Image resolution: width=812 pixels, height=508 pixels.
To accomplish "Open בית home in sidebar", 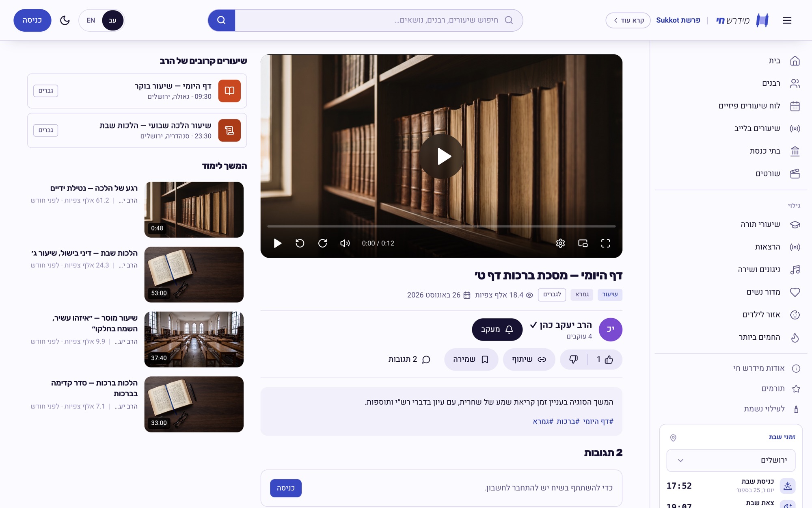I will click(x=731, y=61).
